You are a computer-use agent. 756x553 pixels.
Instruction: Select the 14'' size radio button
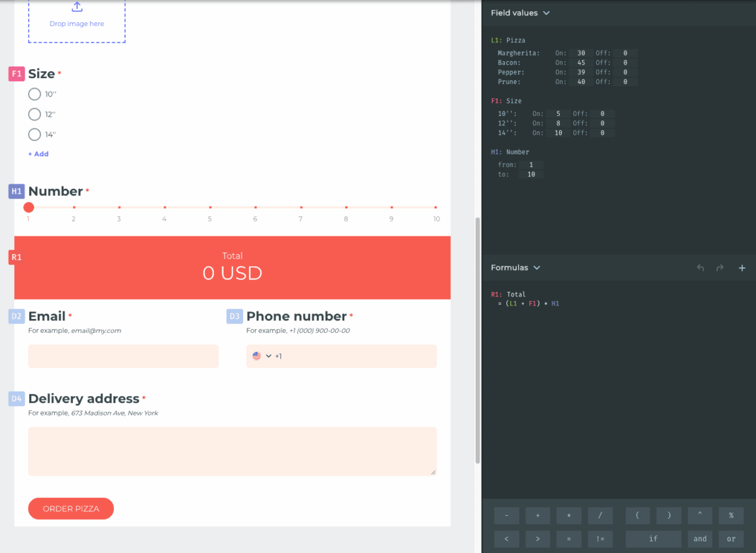point(35,135)
